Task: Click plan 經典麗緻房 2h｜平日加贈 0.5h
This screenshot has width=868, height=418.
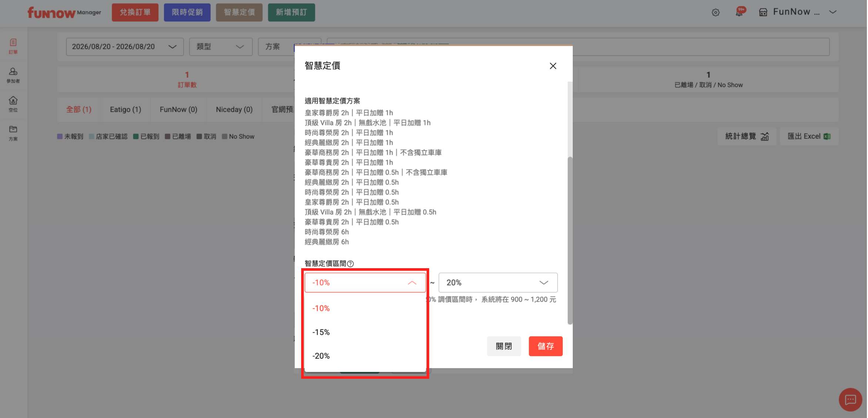Action: tap(352, 182)
